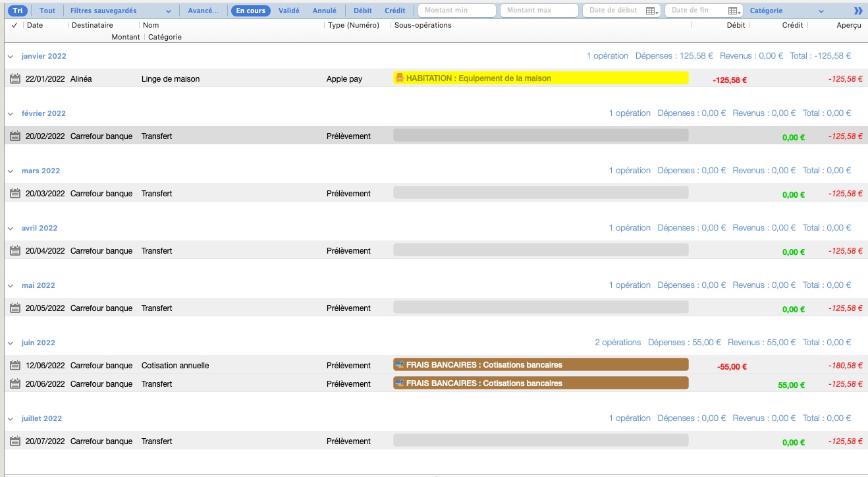The width and height of the screenshot is (868, 477).
Task: Click the Crédit column header
Action: 793,25
